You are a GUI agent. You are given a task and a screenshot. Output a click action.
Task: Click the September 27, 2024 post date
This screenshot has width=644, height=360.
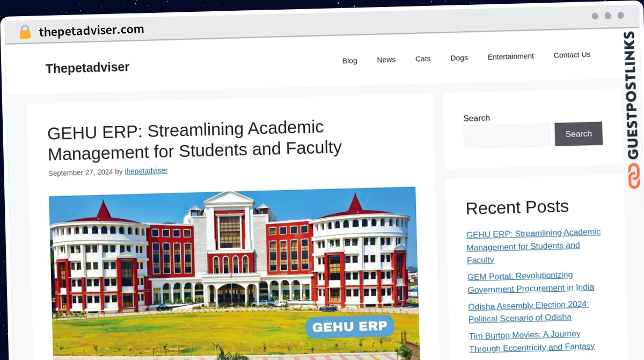pos(80,172)
